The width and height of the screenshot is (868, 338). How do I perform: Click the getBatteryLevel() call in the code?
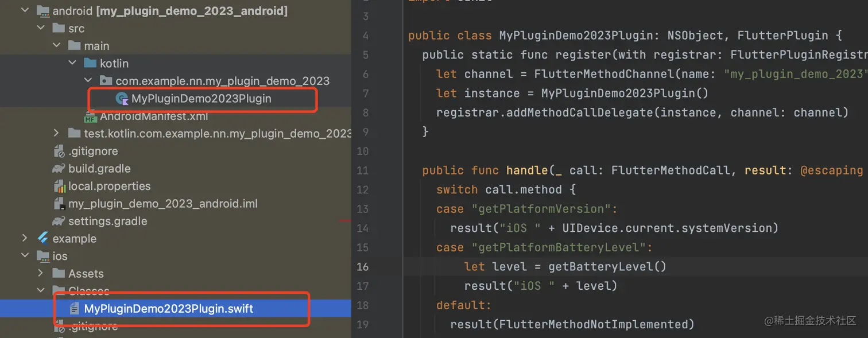(607, 266)
